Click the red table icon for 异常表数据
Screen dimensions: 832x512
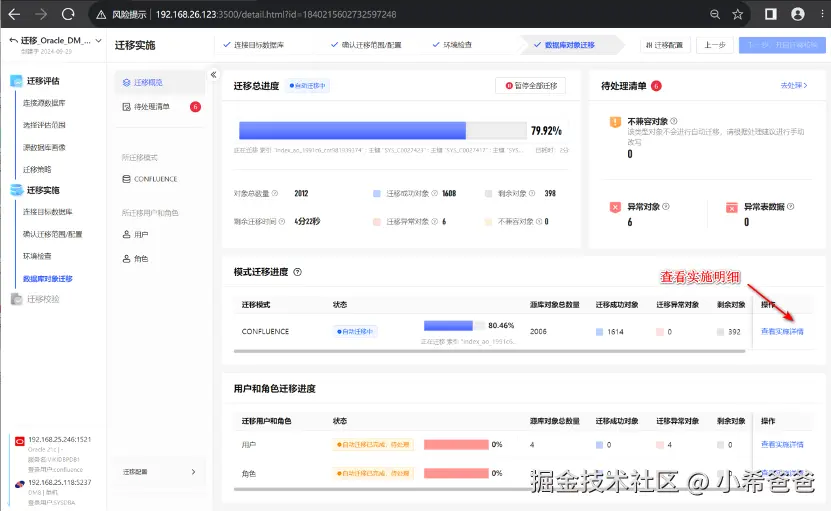pyautogui.click(x=731, y=207)
